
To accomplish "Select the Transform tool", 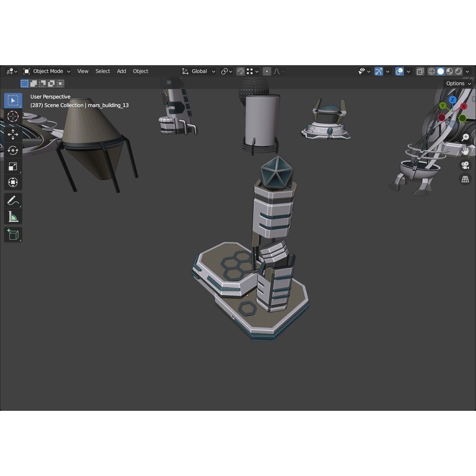I will point(13,182).
